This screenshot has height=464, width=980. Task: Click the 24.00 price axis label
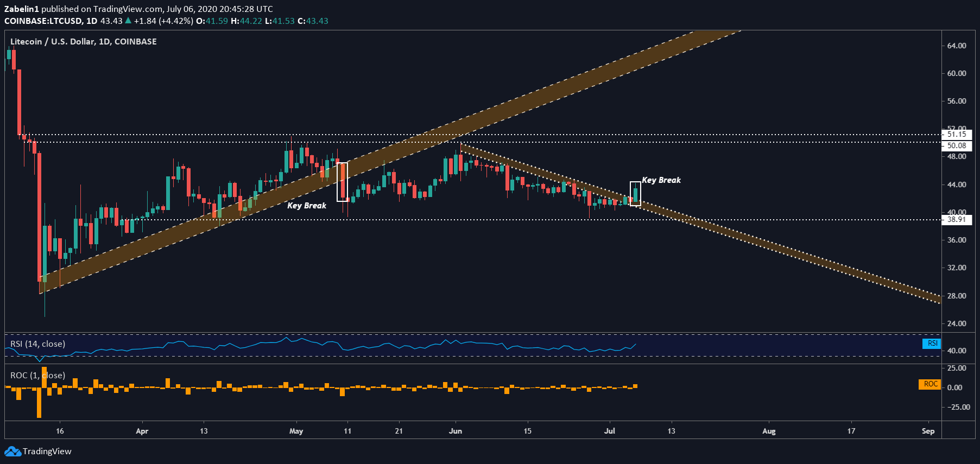[957, 323]
